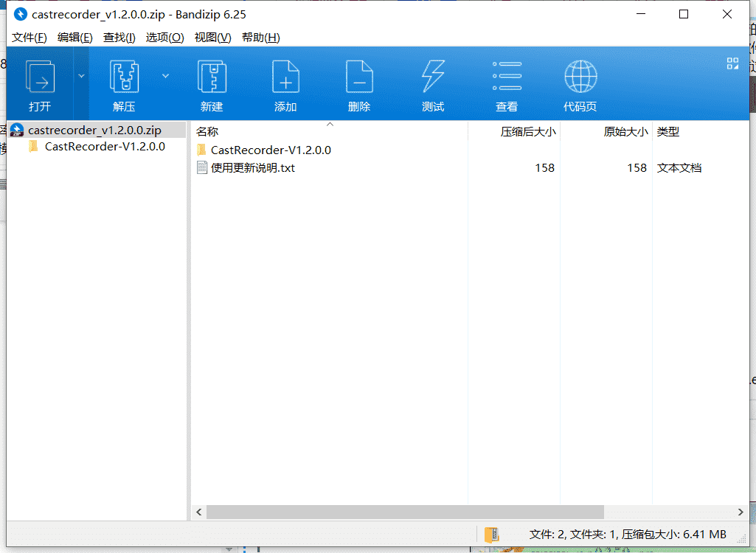
Task: Select castrecorder_v1.2.0.0.zip in the tree
Action: [94, 131]
